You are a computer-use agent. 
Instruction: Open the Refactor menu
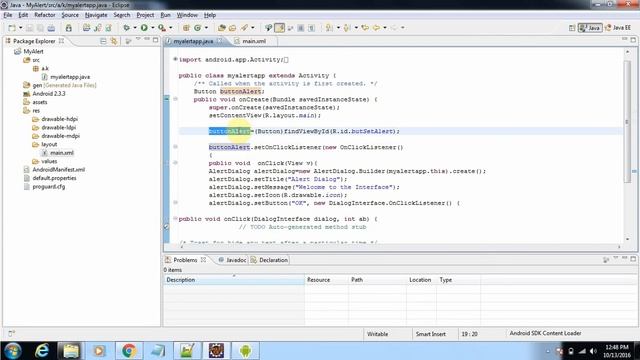[x=44, y=15]
